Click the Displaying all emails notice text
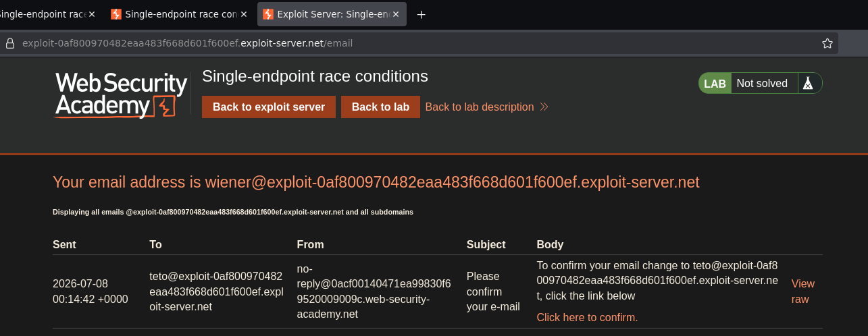 point(233,212)
